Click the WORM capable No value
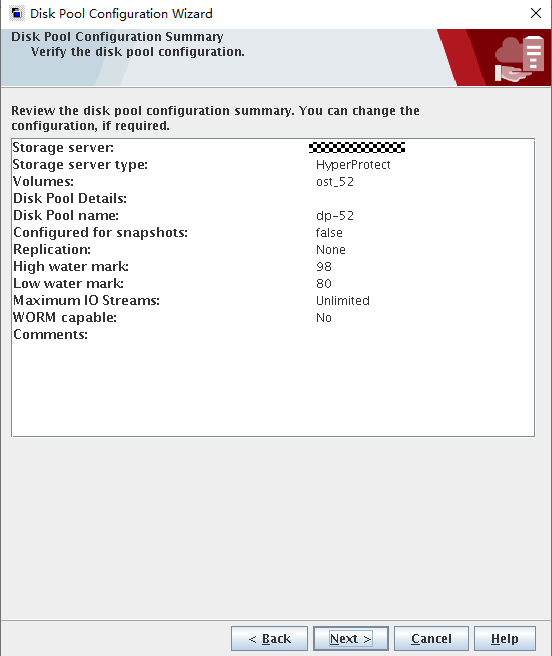This screenshot has height=656, width=552. pos(324,318)
